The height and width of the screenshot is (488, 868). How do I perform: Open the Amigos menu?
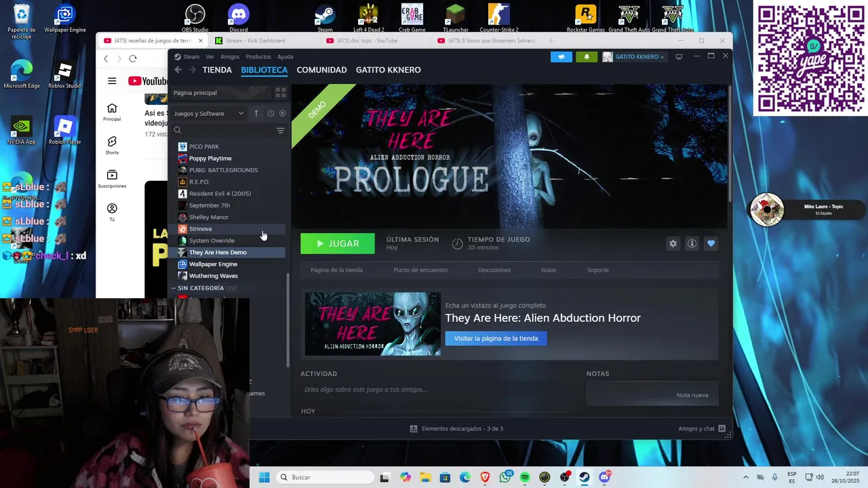(x=230, y=57)
